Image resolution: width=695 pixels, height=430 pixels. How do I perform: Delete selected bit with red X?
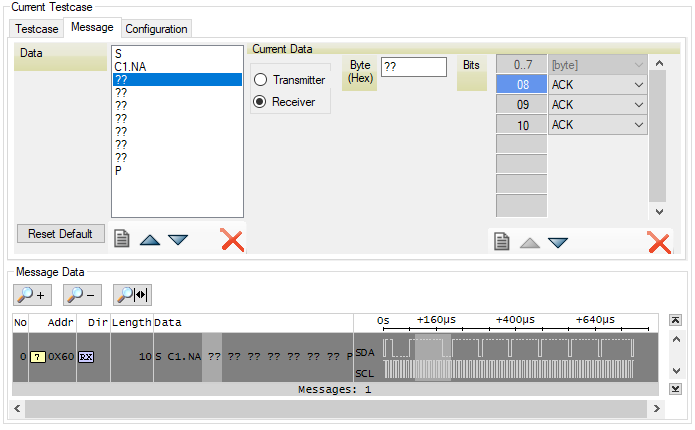click(659, 242)
